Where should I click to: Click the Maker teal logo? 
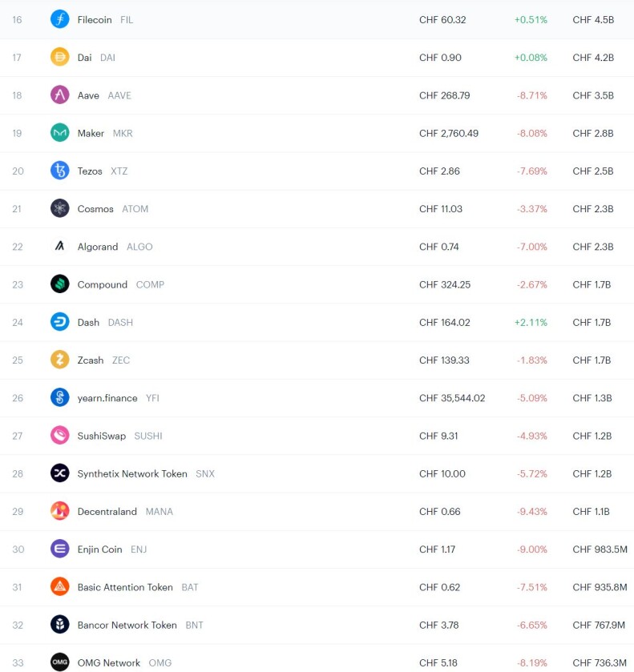click(x=59, y=133)
